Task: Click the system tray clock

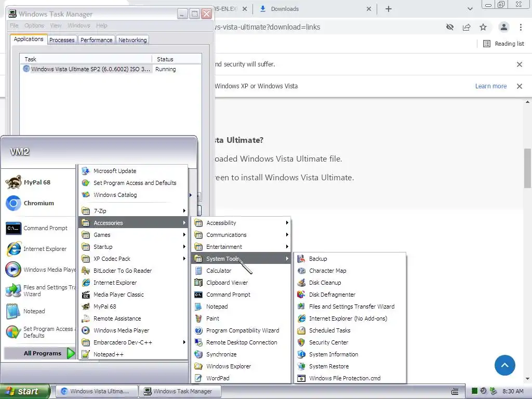Action: click(513, 391)
